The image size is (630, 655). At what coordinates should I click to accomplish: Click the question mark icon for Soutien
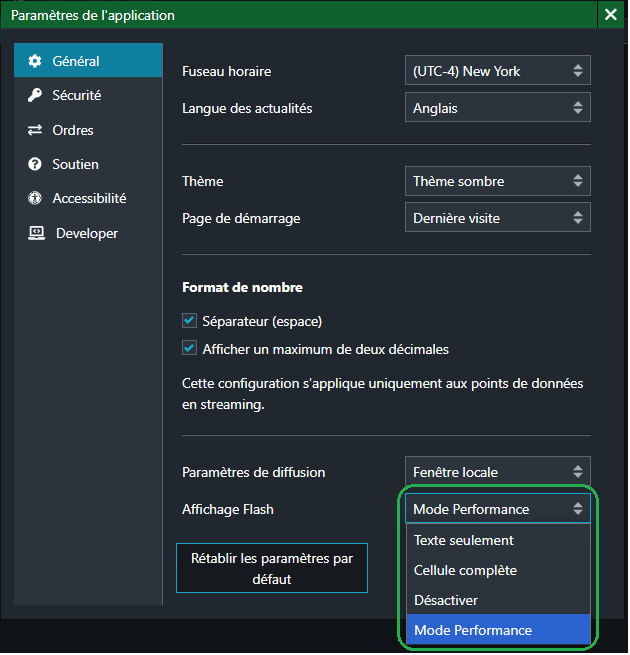[x=35, y=164]
